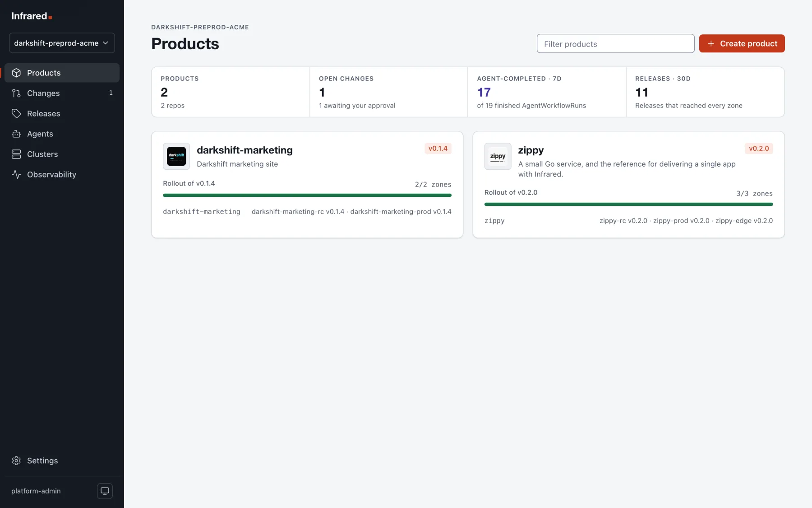This screenshot has width=812, height=508.
Task: Open the zippy product title
Action: pyautogui.click(x=531, y=150)
